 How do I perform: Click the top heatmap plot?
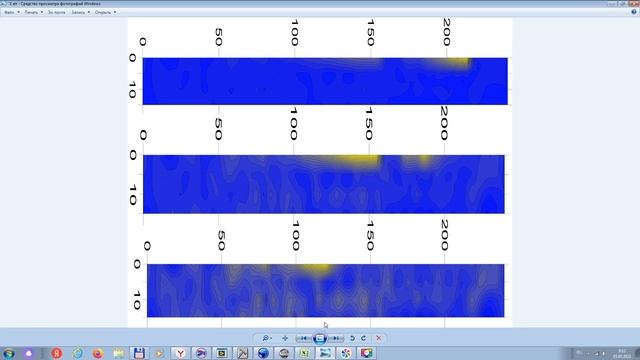pos(325,81)
